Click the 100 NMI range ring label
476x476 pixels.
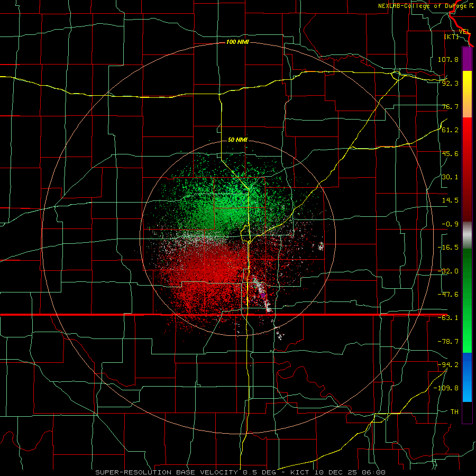237,42
